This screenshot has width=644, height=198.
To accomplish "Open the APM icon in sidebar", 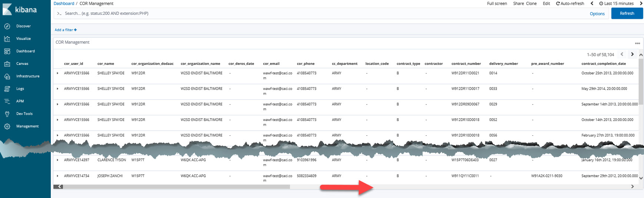I will (7, 101).
